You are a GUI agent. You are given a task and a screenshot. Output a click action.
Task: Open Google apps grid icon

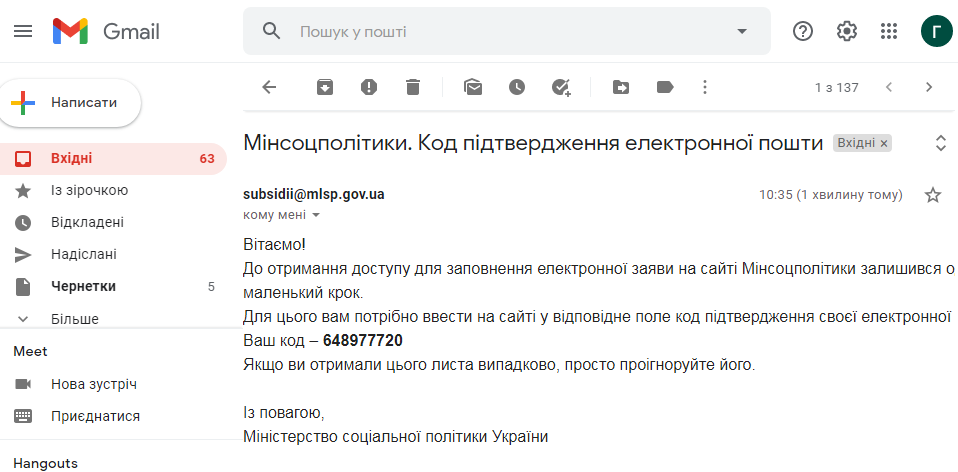click(x=888, y=31)
